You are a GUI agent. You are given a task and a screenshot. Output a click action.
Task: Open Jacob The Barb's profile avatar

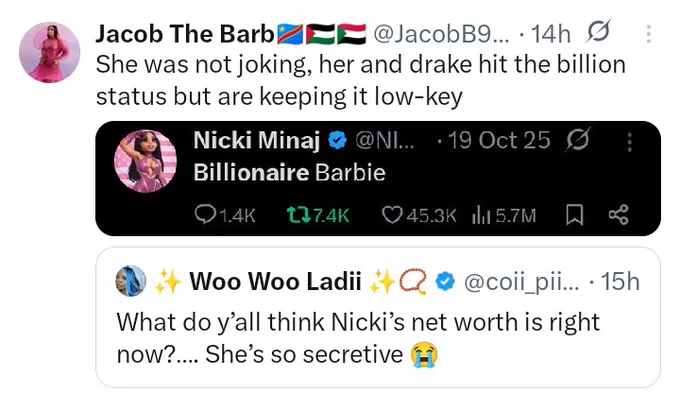[x=49, y=52]
